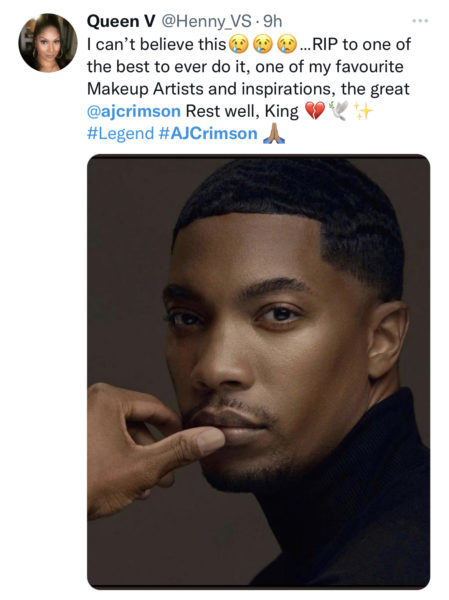Click the middle crying face emoji
The width and height of the screenshot is (449, 600).
pyautogui.click(x=263, y=44)
